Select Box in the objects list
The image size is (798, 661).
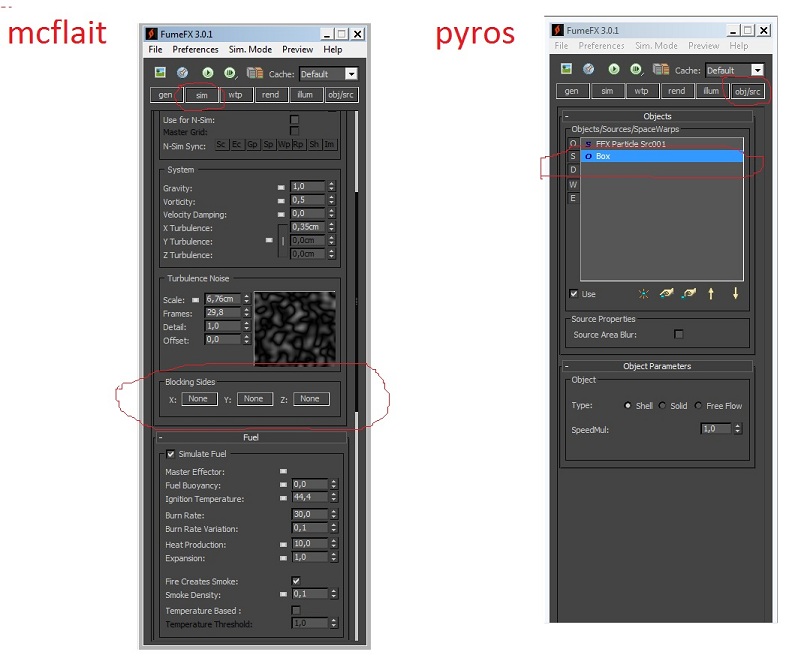pos(662,156)
